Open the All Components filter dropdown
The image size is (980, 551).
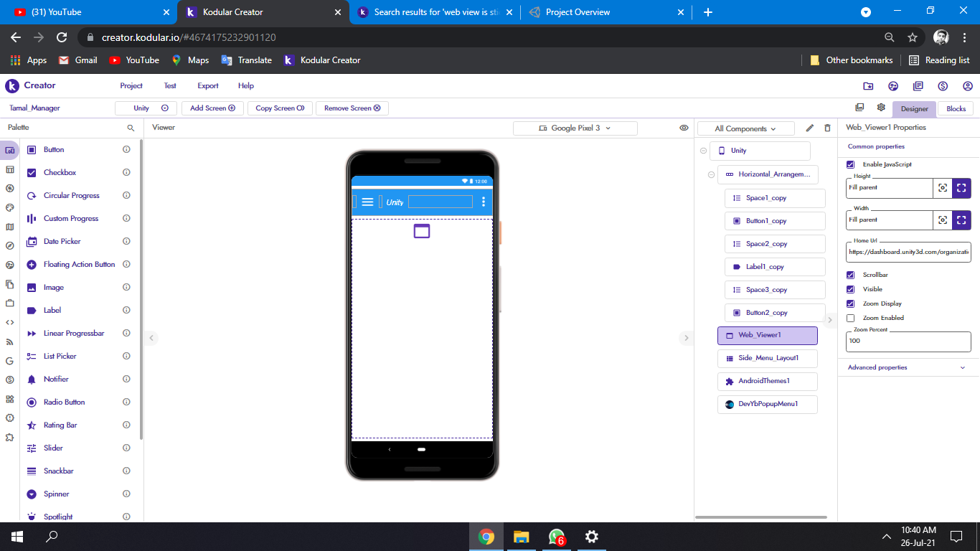coord(745,128)
